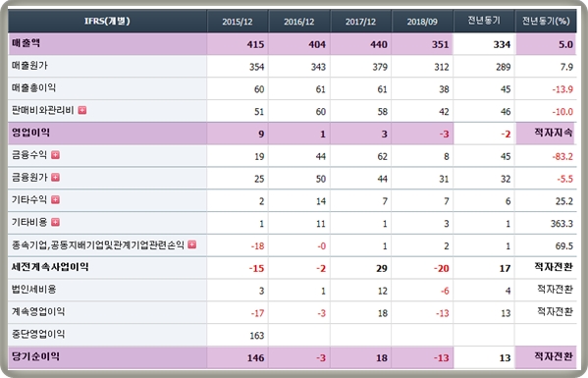
Task: Click 매출액 value 351 for 2018/09
Action: 440,44
